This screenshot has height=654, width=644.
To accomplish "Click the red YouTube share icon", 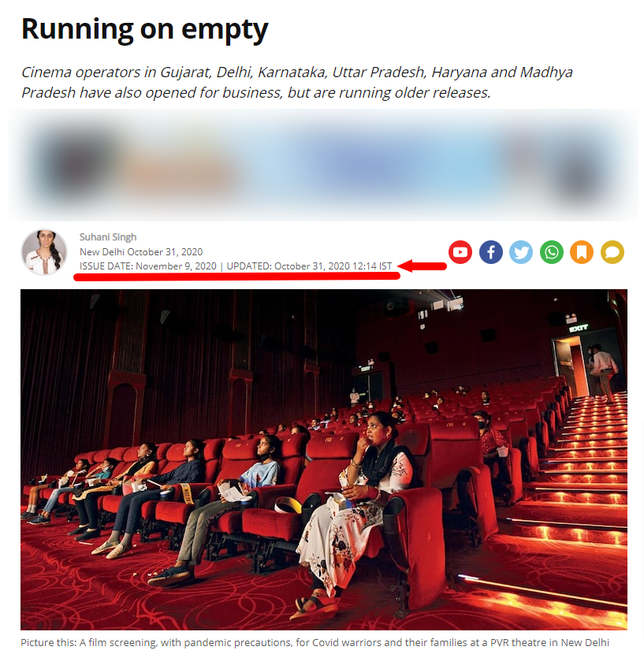I will 460,252.
